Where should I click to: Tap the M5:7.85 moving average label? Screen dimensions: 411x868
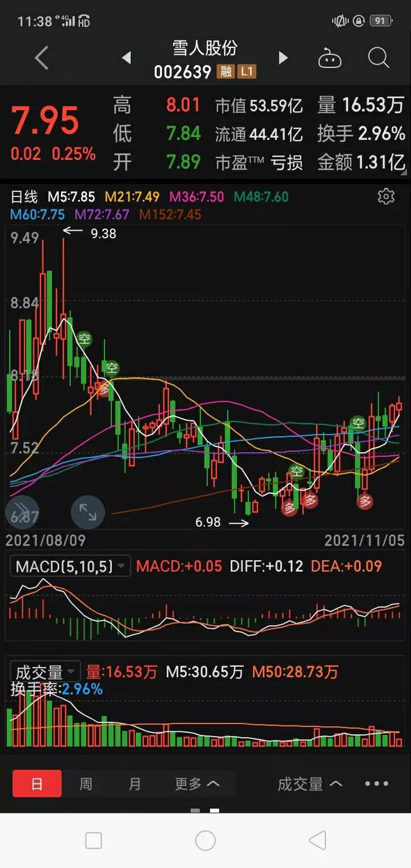[x=71, y=197]
